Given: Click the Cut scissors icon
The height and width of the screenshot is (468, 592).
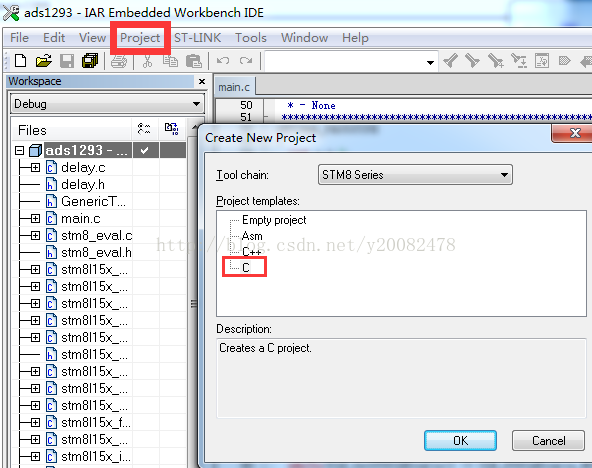Looking at the screenshot, I should pyautogui.click(x=148, y=61).
